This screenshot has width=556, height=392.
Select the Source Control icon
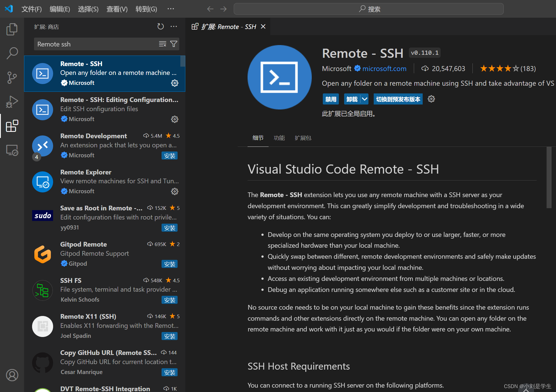pos(12,78)
